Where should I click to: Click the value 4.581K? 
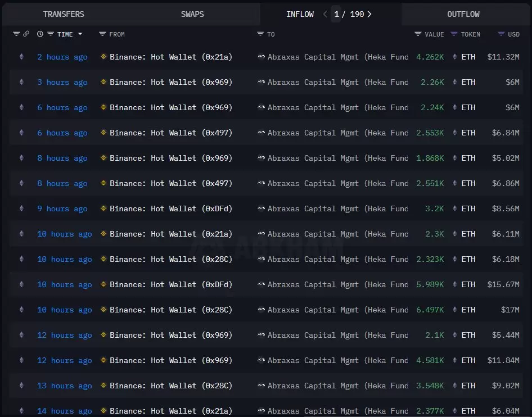(430, 360)
